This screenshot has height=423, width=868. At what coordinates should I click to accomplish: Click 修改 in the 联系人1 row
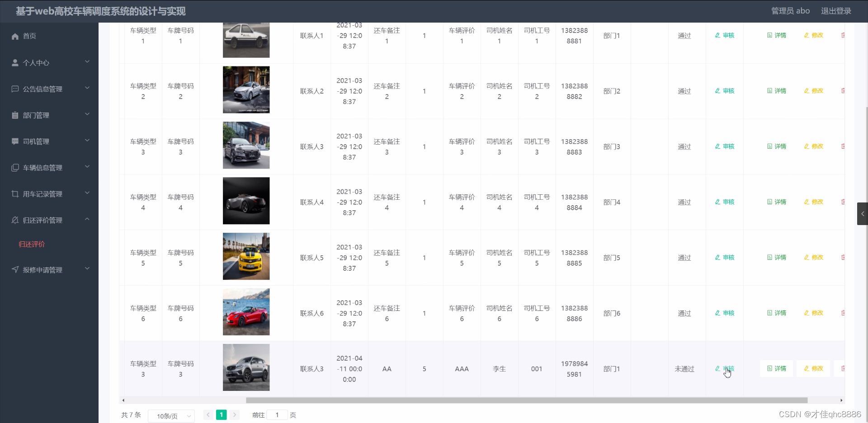814,35
